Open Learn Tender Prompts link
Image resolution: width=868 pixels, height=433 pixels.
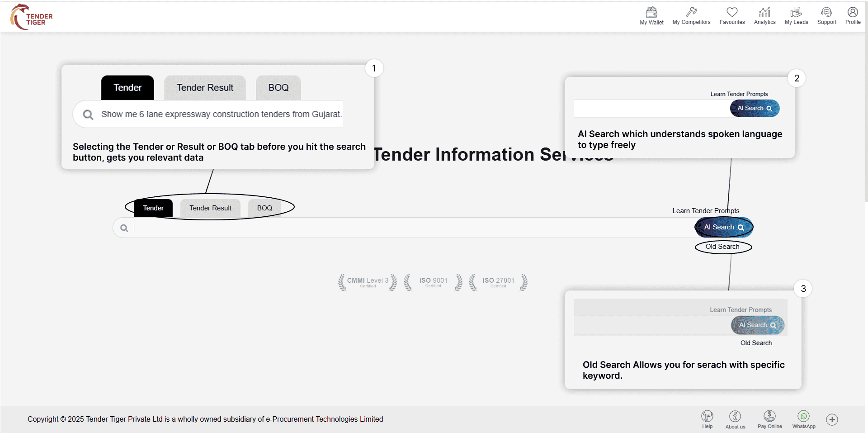(705, 211)
